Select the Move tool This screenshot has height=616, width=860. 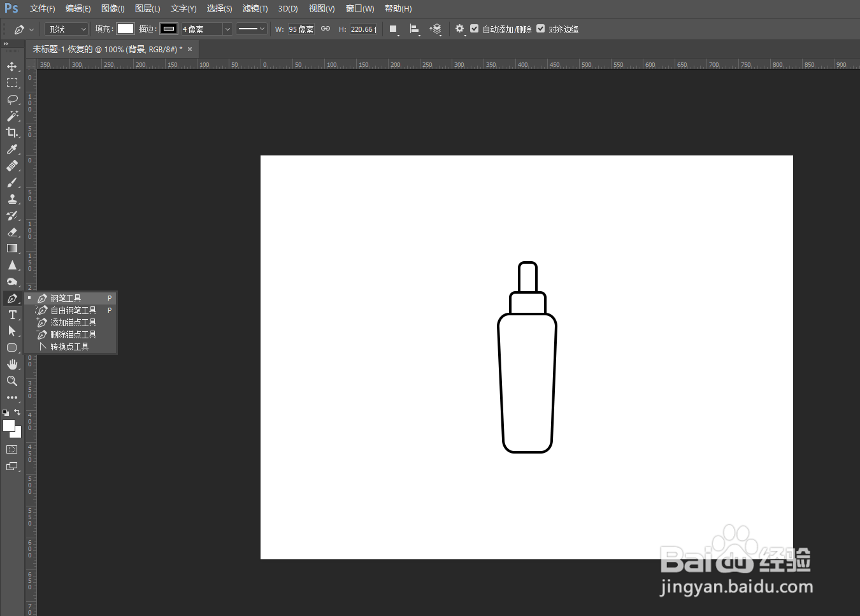pyautogui.click(x=12, y=66)
